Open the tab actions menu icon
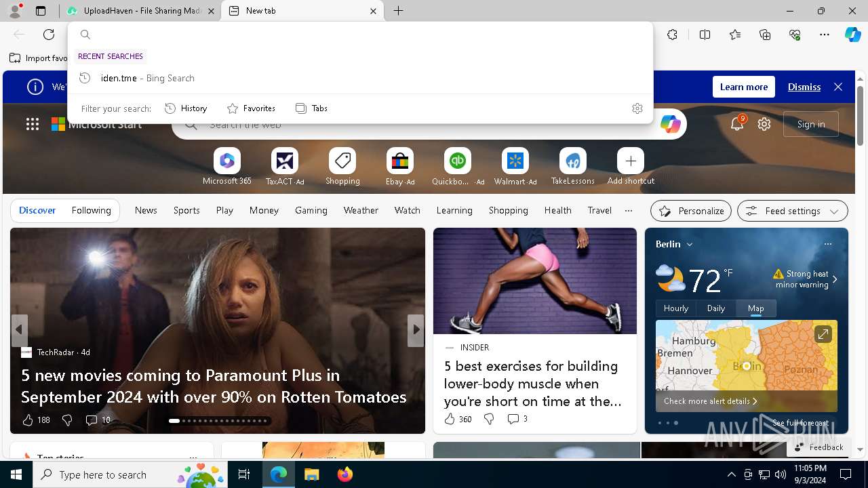Screen dimensions: 868x488 coord(41,11)
